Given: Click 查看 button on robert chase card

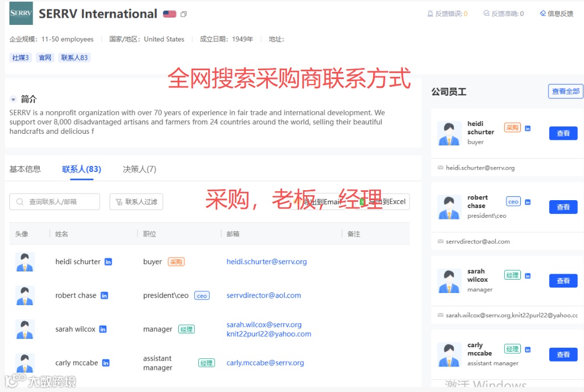Looking at the screenshot, I should click(x=563, y=207).
